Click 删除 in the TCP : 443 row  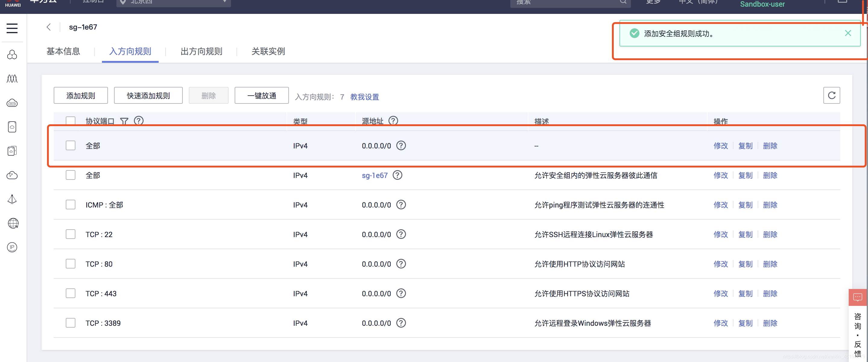pos(770,294)
